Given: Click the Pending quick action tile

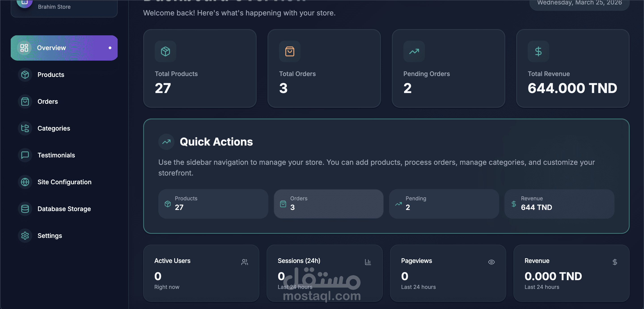Looking at the screenshot, I should point(444,203).
